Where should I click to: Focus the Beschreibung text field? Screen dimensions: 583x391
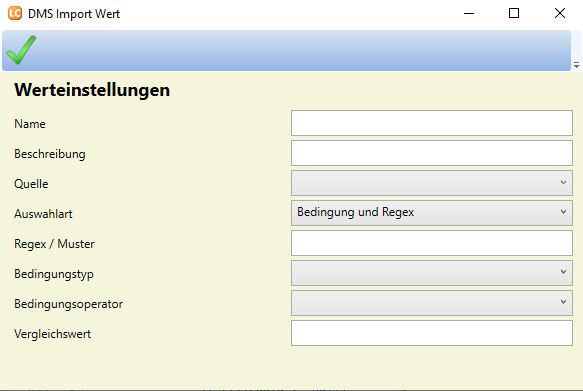pyautogui.click(x=432, y=153)
